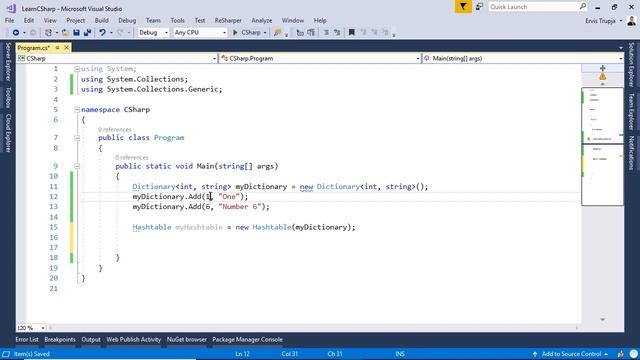The image size is (640, 360).
Task: Open the Solution Explorer side tab
Action: [x=631, y=64]
